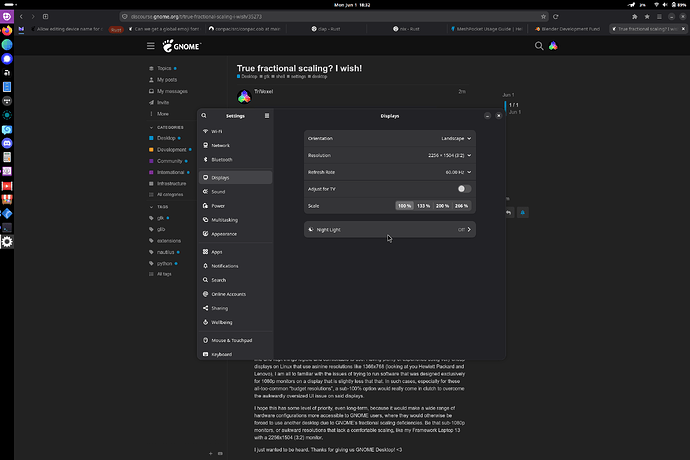Toggle the Adjust for TV switch
This screenshot has width=690, height=460.
pos(464,189)
